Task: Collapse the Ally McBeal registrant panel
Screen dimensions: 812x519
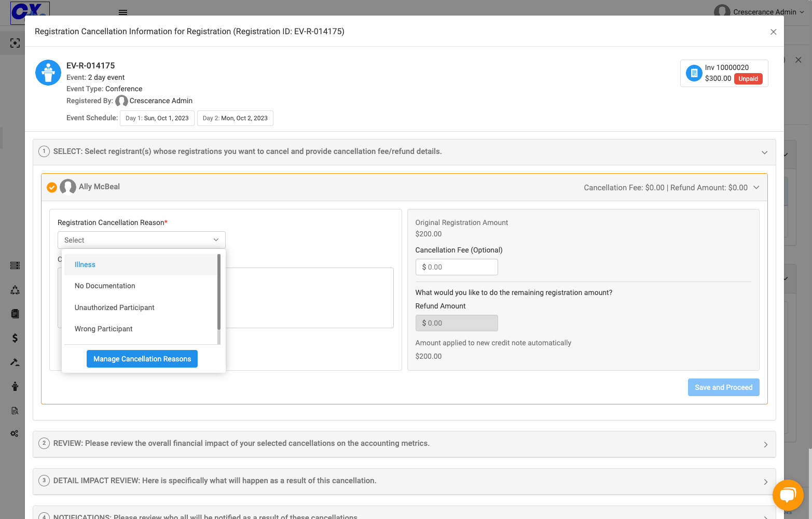Action: pos(756,187)
